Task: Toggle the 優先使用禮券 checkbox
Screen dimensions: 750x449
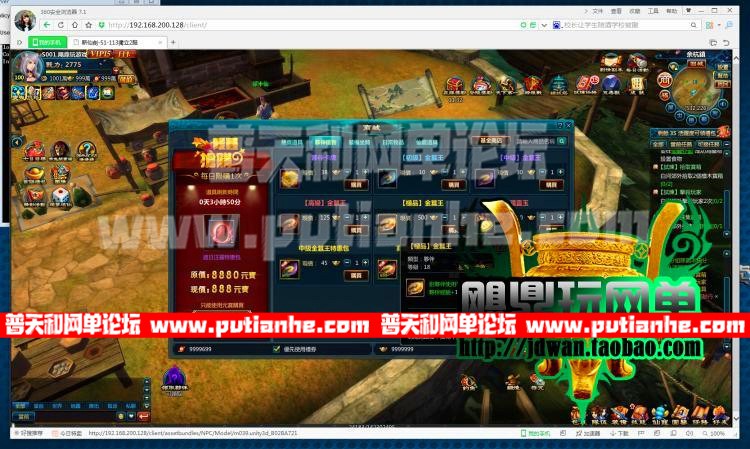Action: (276, 349)
